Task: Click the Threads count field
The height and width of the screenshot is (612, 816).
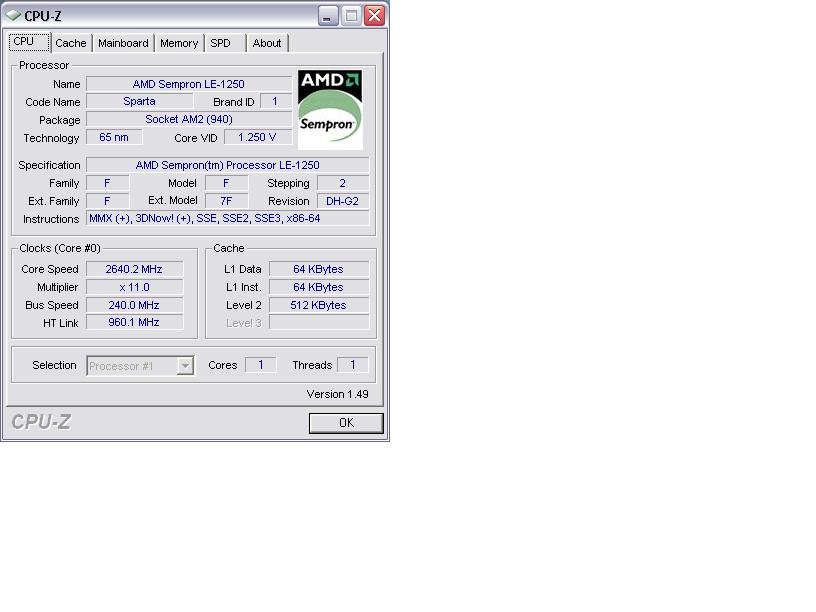Action: click(x=353, y=365)
